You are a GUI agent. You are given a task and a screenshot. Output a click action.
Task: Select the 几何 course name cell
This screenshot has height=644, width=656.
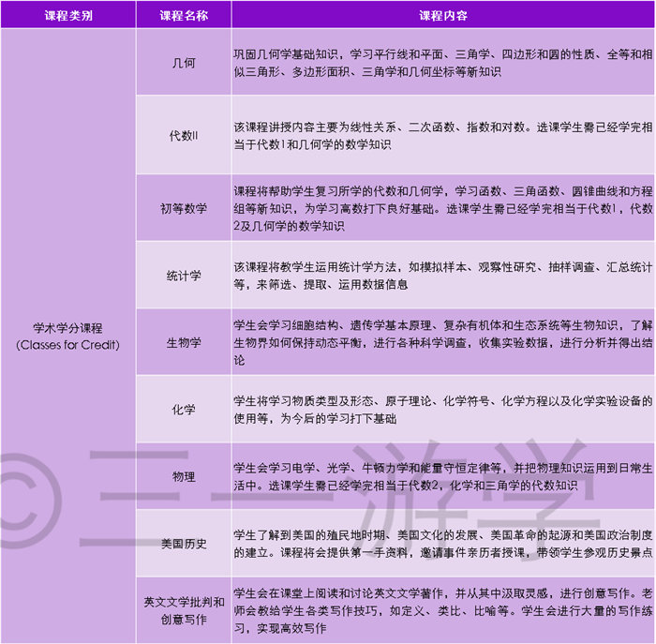[x=184, y=63]
